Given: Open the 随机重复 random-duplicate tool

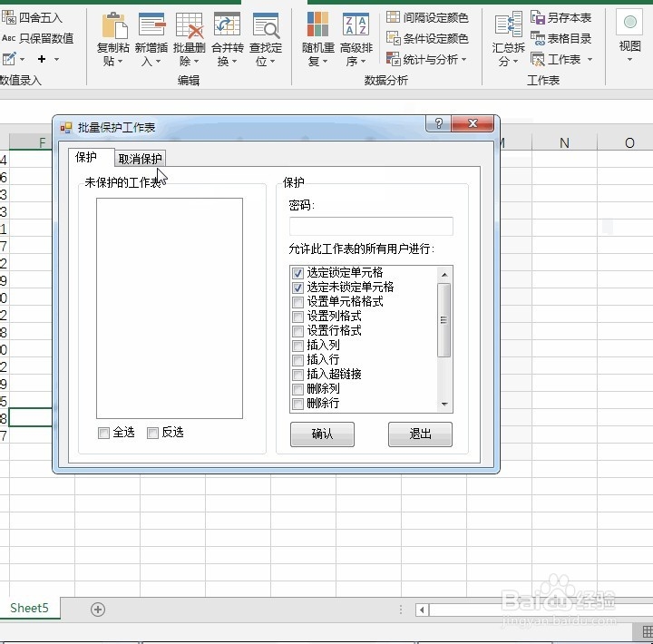Looking at the screenshot, I should pyautogui.click(x=318, y=40).
